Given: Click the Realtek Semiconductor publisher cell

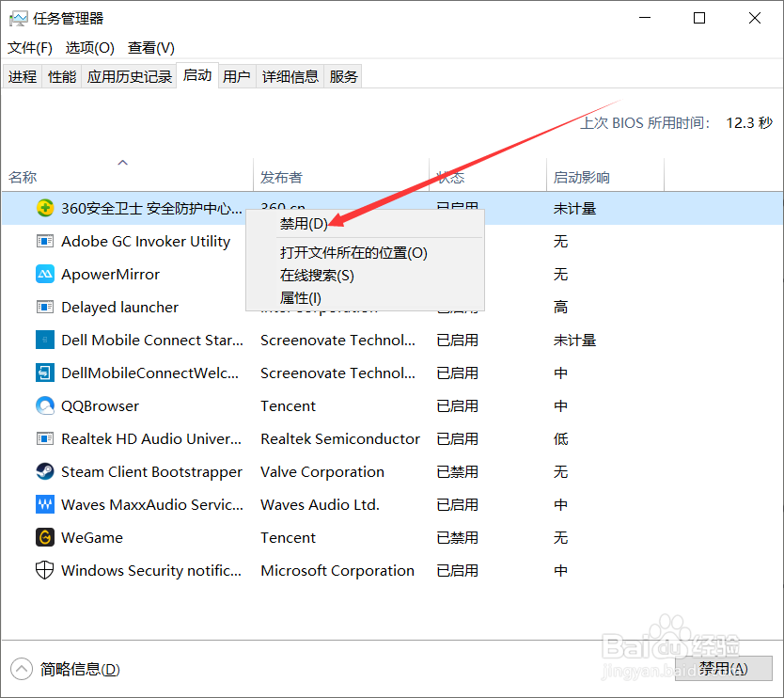Looking at the screenshot, I should click(340, 438).
